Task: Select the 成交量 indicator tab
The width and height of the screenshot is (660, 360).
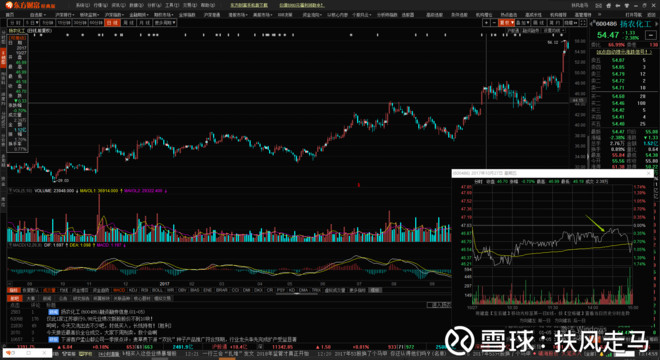Action: [x=49, y=290]
